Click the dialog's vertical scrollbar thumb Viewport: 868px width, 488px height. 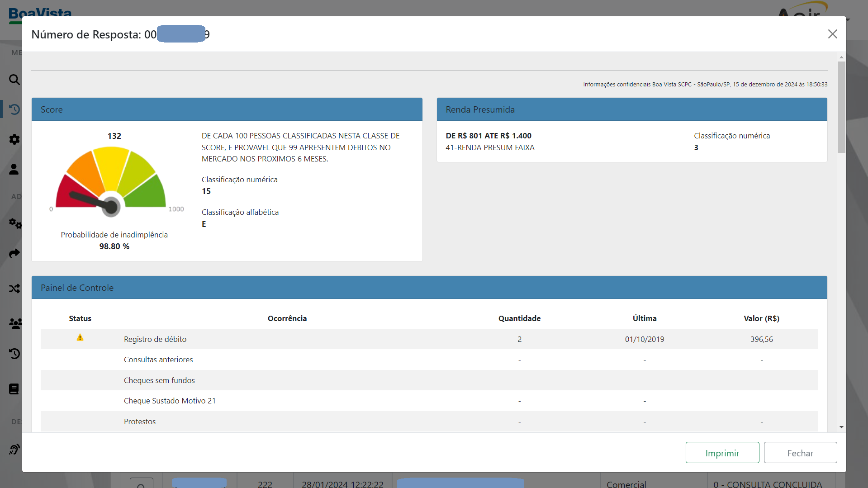[841, 107]
